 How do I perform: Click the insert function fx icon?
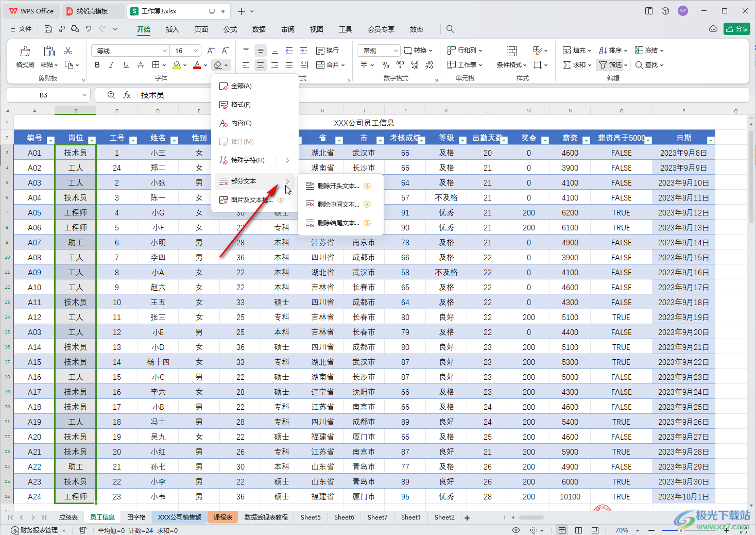click(127, 95)
